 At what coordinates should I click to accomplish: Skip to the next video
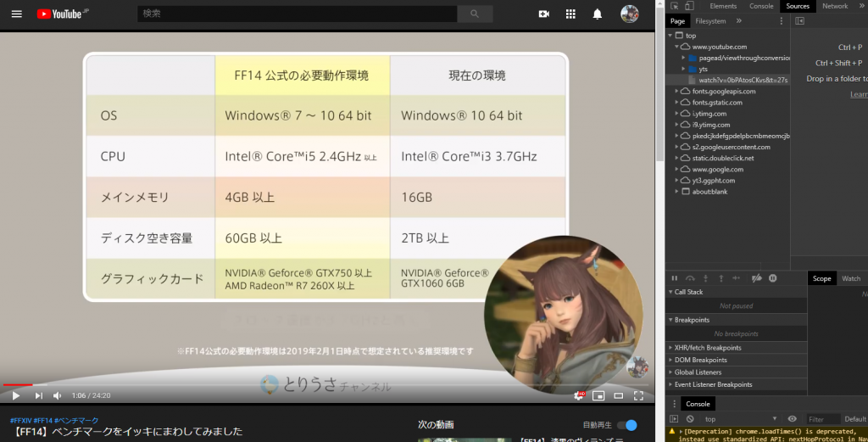click(38, 395)
